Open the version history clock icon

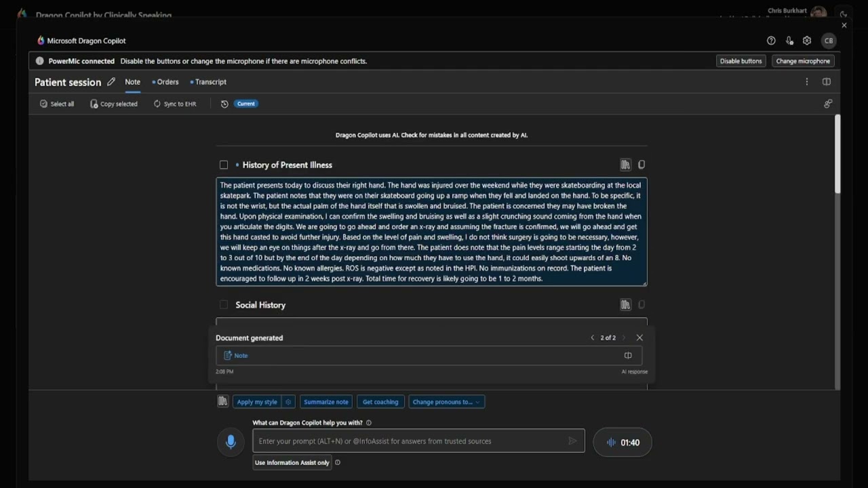pyautogui.click(x=224, y=104)
